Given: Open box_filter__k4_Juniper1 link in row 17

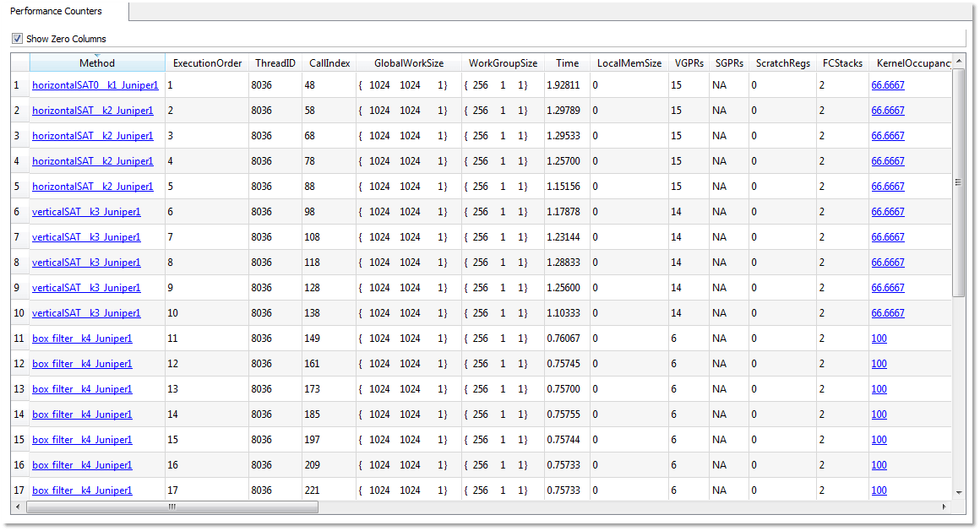Looking at the screenshot, I should coord(82,490).
